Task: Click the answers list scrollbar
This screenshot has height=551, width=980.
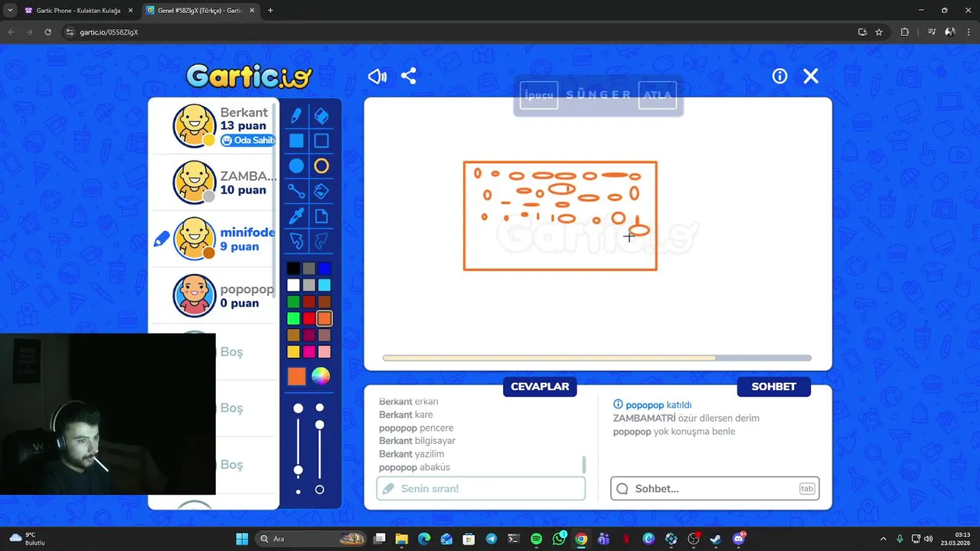Action: point(584,465)
